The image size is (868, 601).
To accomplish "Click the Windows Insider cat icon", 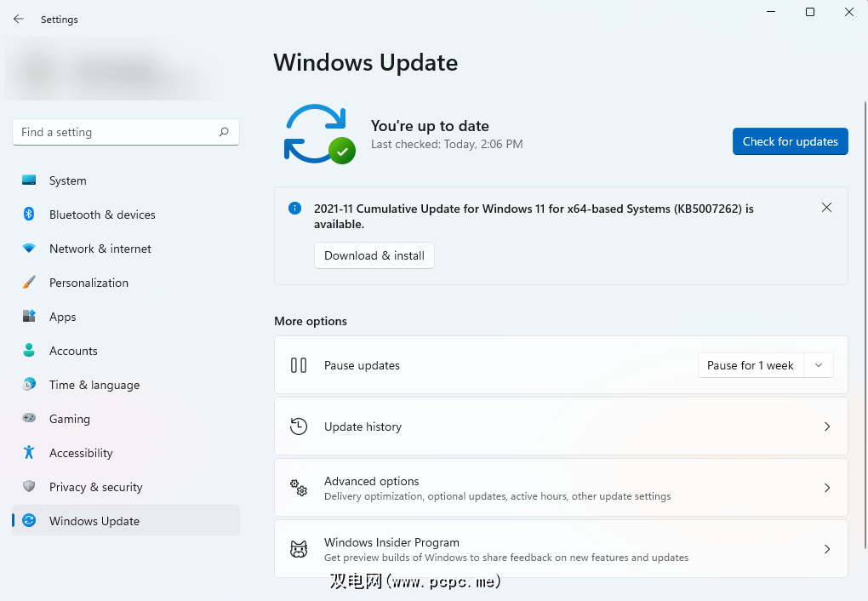I will coord(299,549).
